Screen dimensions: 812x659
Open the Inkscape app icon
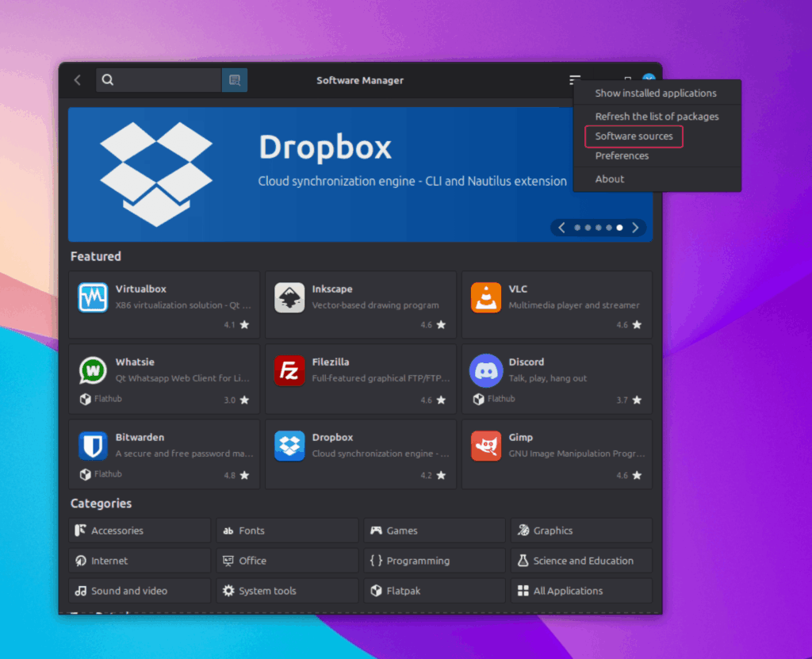289,298
